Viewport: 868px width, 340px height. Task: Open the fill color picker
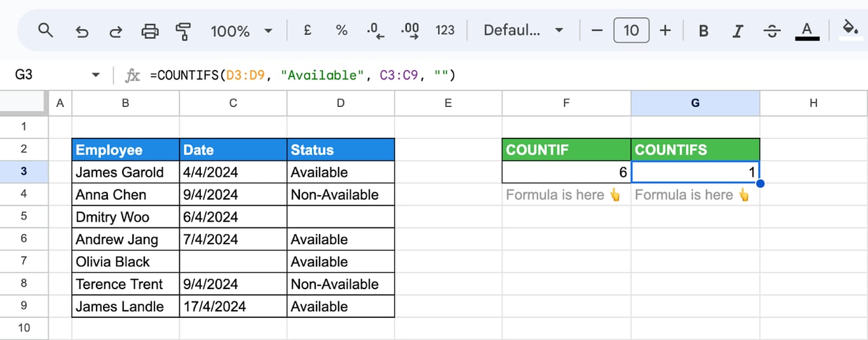tap(850, 29)
